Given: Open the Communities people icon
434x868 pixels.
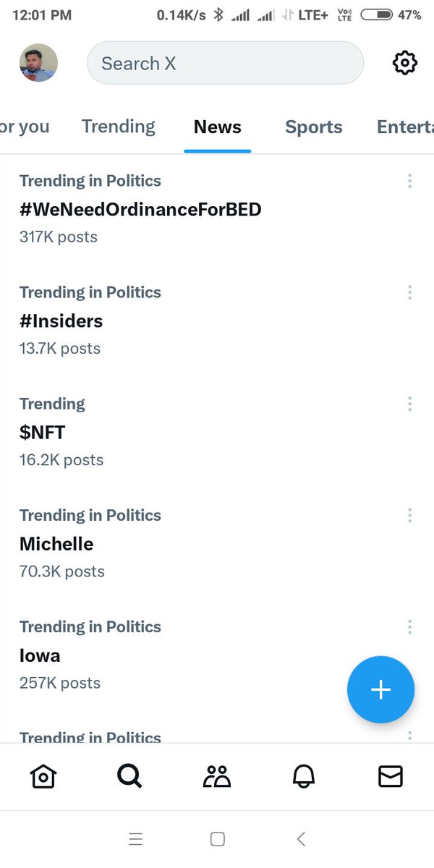Looking at the screenshot, I should coord(216,776).
